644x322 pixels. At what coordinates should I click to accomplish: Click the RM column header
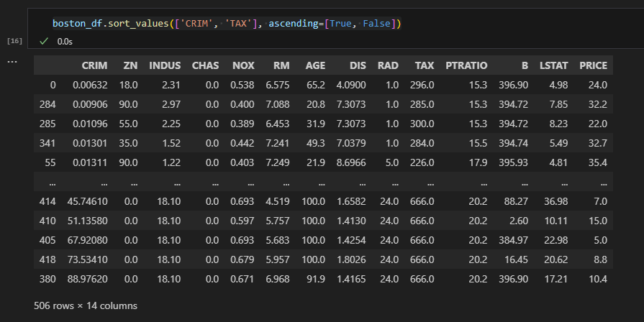tap(281, 65)
